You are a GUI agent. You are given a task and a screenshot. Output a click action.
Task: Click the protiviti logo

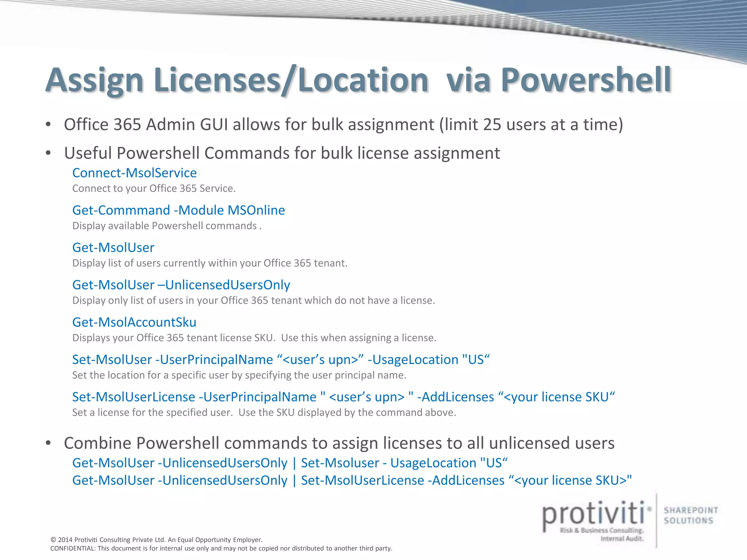(x=597, y=521)
